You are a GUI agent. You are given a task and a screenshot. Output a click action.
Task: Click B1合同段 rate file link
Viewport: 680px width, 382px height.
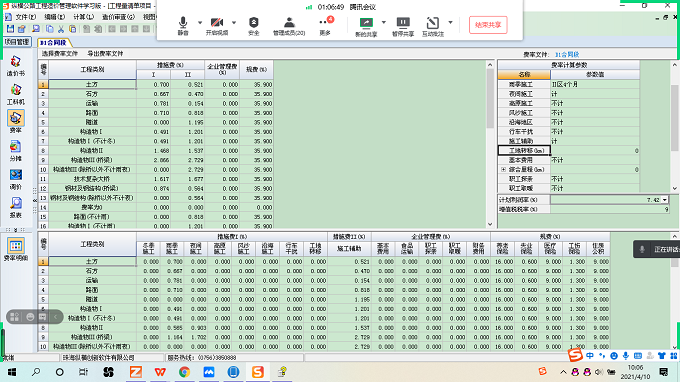tap(567, 55)
